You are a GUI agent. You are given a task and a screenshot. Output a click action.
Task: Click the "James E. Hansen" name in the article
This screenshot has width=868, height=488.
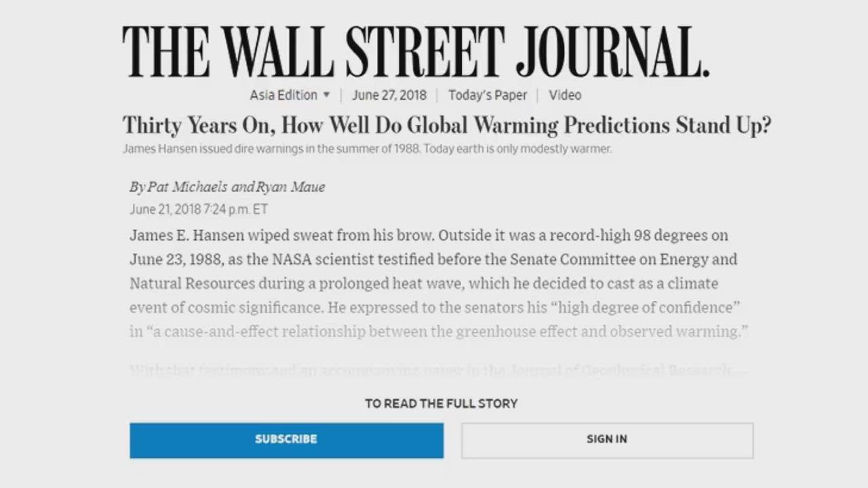click(177, 235)
